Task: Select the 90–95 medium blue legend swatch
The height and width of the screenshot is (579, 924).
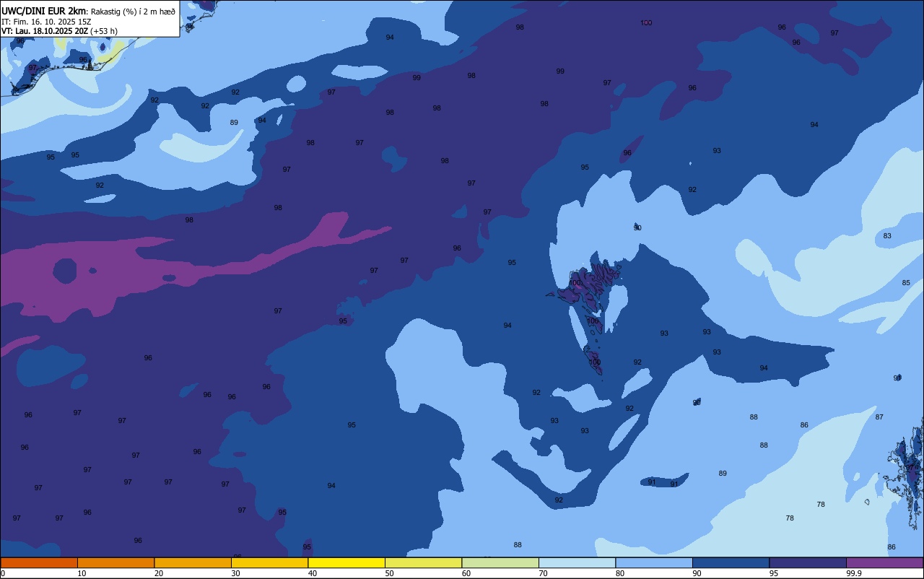Action: [x=731, y=562]
